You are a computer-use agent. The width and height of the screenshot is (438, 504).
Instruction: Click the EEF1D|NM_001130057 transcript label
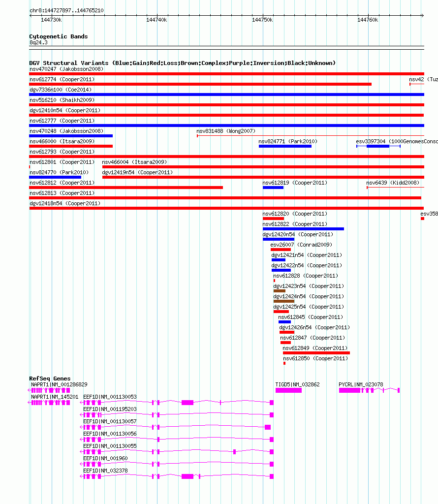pos(110,421)
